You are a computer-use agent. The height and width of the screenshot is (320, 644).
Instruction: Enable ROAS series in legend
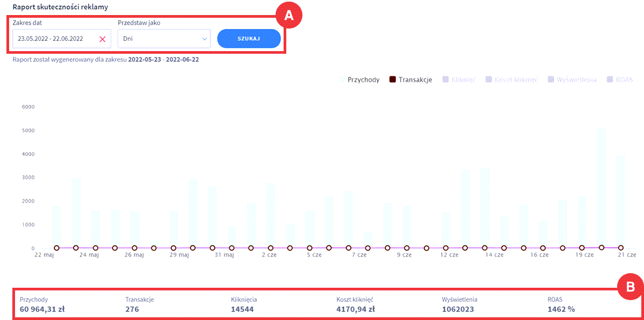pos(619,80)
